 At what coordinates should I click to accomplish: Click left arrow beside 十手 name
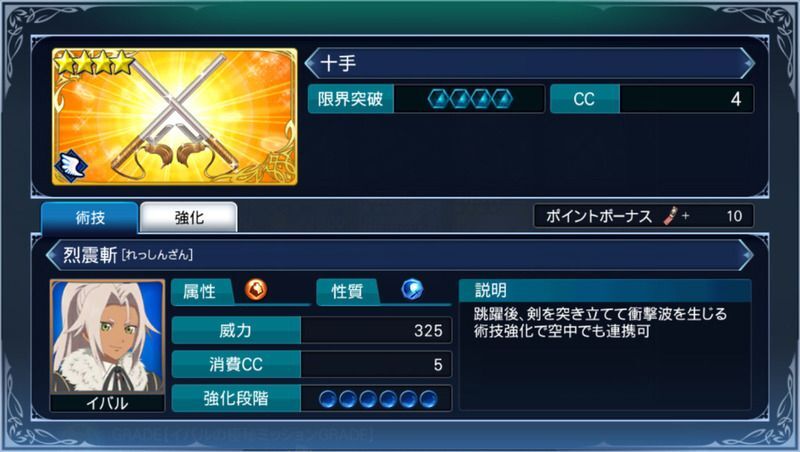pyautogui.click(x=311, y=63)
